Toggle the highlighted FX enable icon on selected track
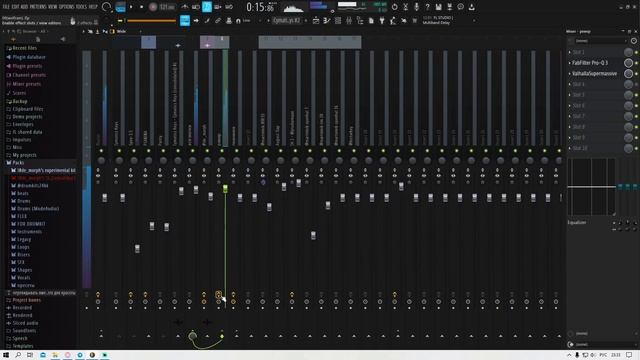The width and height of the screenshot is (640, 360). 219,294
